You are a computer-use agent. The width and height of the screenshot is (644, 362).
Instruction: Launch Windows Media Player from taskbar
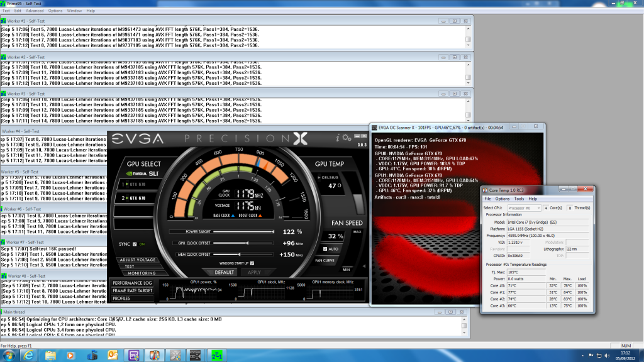coord(70,355)
